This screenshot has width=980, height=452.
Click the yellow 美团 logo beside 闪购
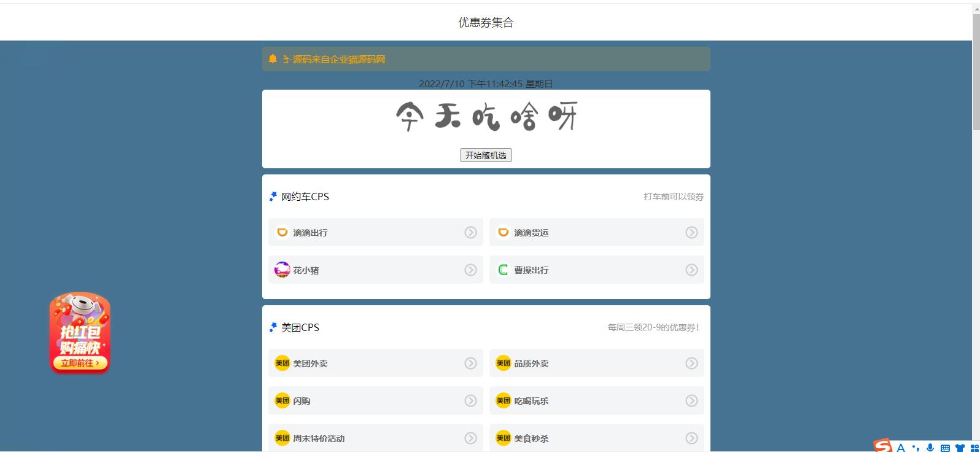282,400
